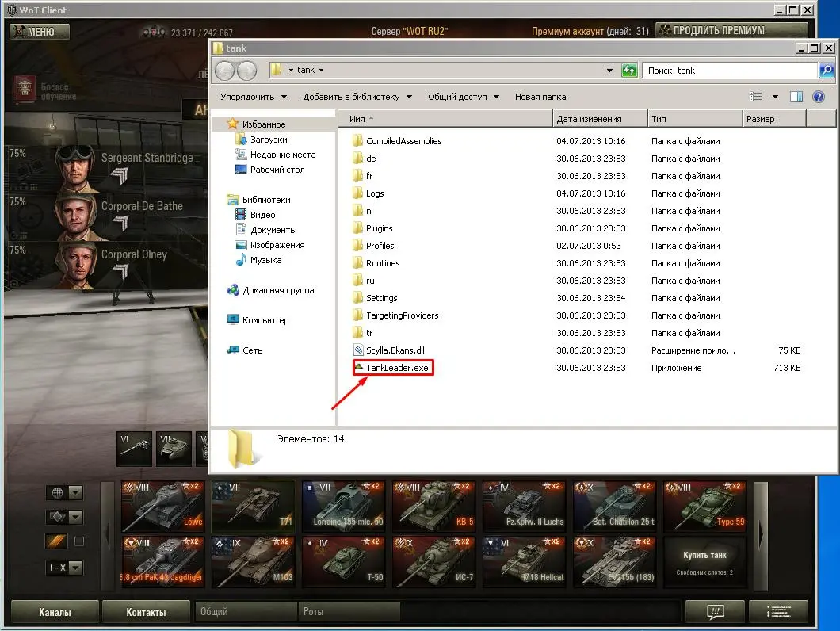Select the Bat.-Châtillon 25 t tank

(x=614, y=506)
